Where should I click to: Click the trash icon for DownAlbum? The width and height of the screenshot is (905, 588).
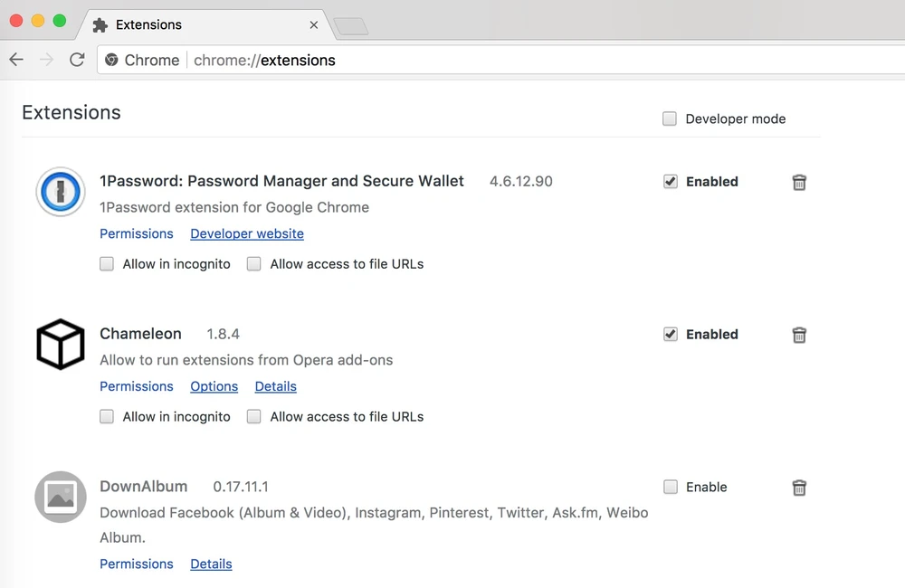[799, 488]
